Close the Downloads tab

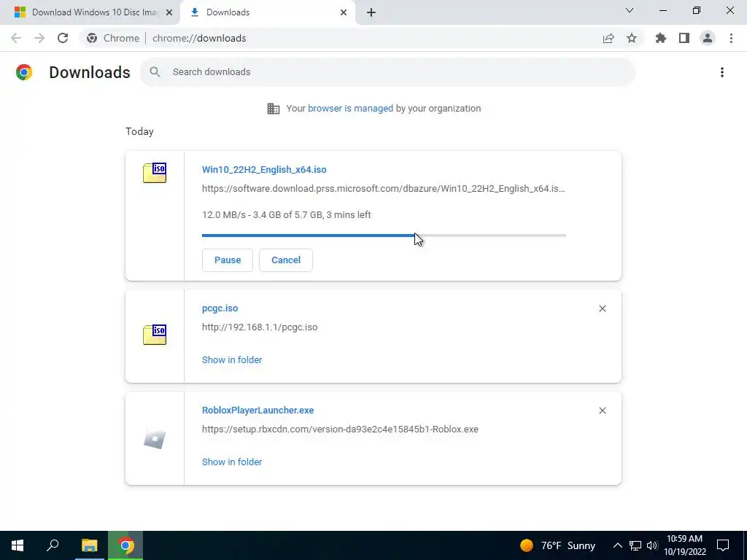[344, 12]
